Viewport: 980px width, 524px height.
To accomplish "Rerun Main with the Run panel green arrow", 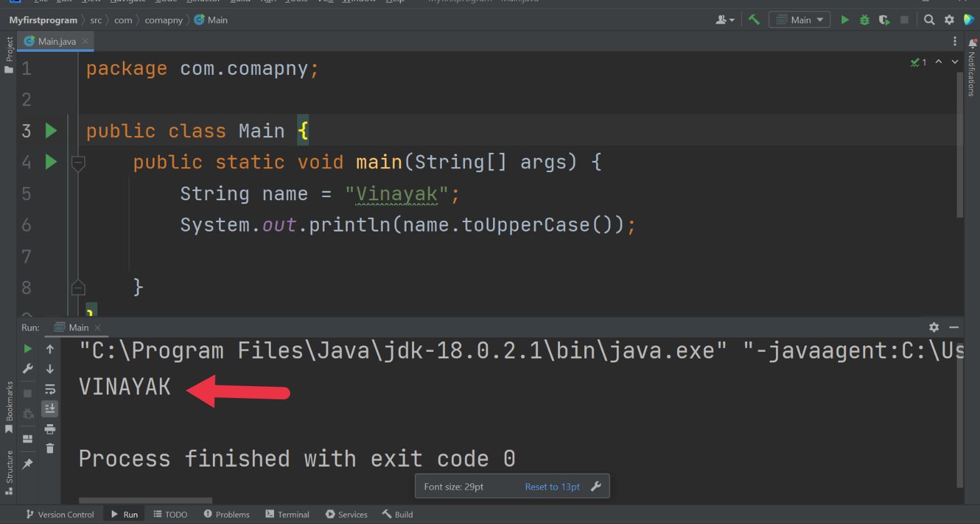I will [27, 349].
